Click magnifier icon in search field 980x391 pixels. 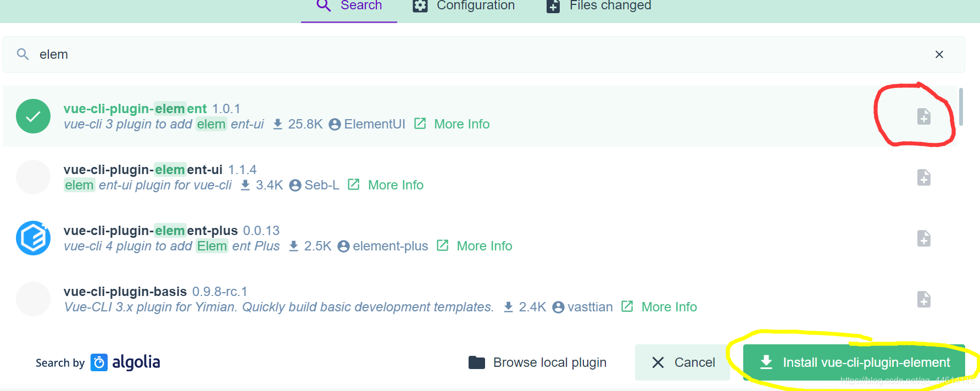click(23, 54)
